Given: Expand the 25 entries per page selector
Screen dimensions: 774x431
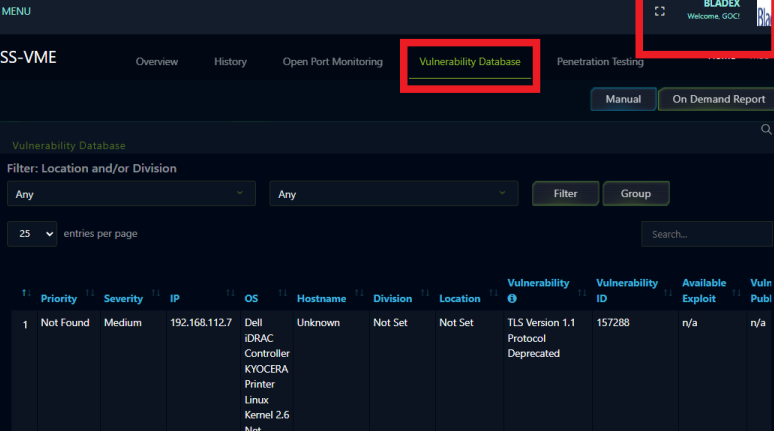Looking at the screenshot, I should 32,233.
